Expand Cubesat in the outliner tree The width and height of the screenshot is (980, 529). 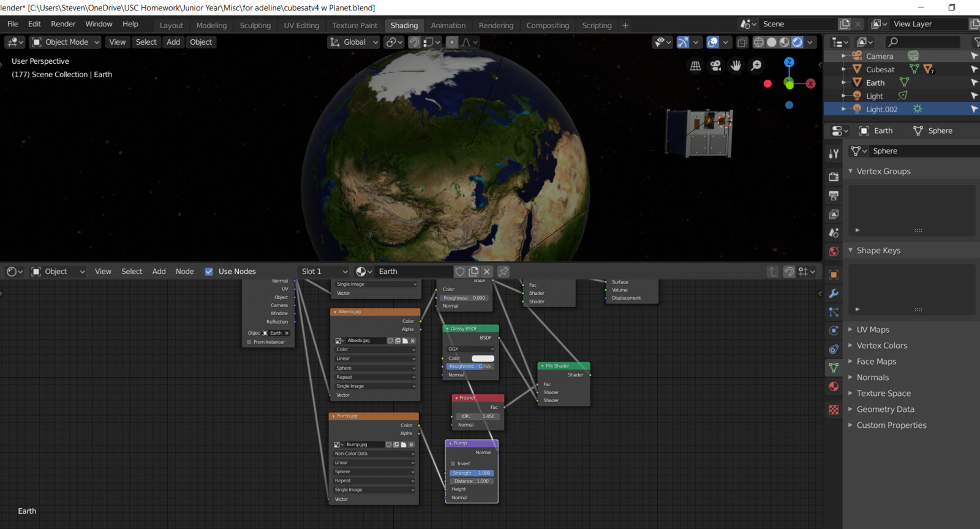click(844, 69)
